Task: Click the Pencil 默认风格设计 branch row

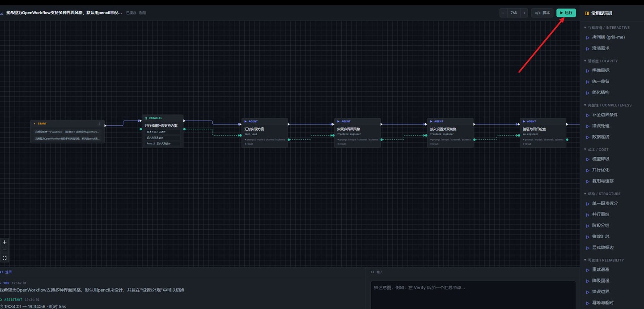Action: pyautogui.click(x=163, y=144)
